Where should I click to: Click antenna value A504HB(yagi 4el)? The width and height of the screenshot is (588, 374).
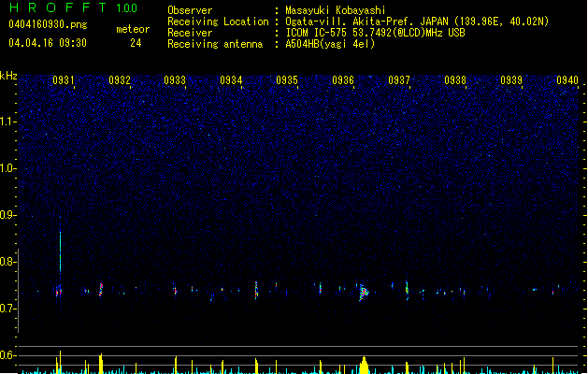(x=330, y=44)
